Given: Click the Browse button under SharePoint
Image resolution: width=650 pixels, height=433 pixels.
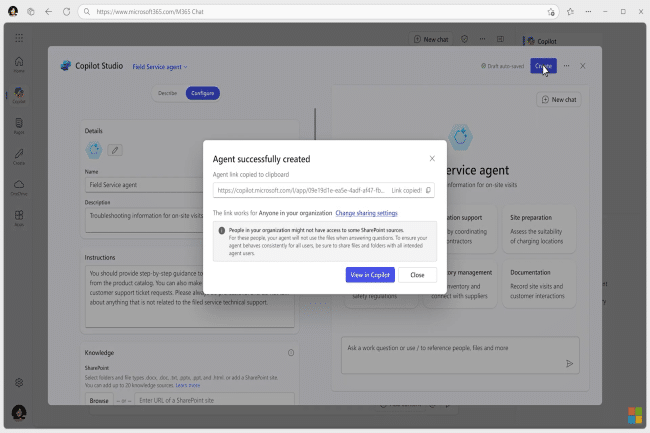Looking at the screenshot, I should point(99,400).
